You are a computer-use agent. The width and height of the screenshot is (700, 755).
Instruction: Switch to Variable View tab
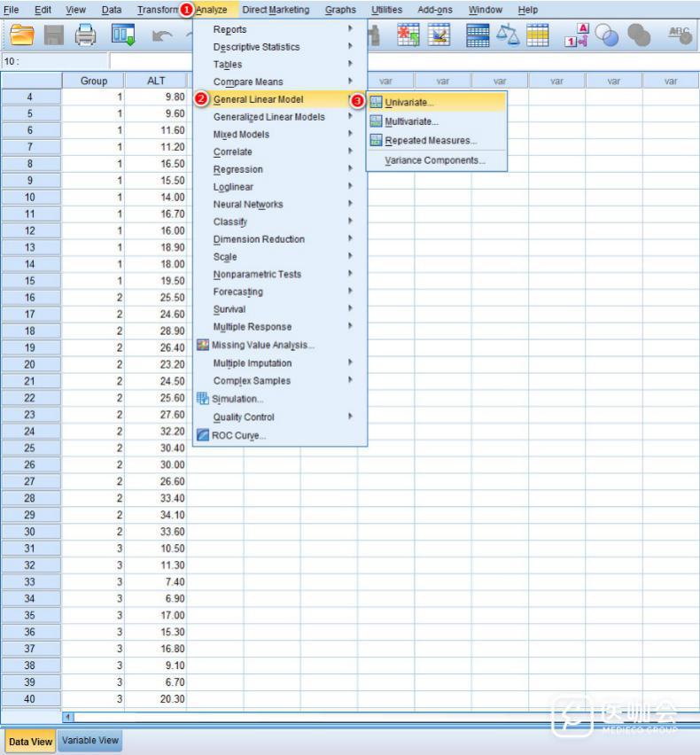89,741
